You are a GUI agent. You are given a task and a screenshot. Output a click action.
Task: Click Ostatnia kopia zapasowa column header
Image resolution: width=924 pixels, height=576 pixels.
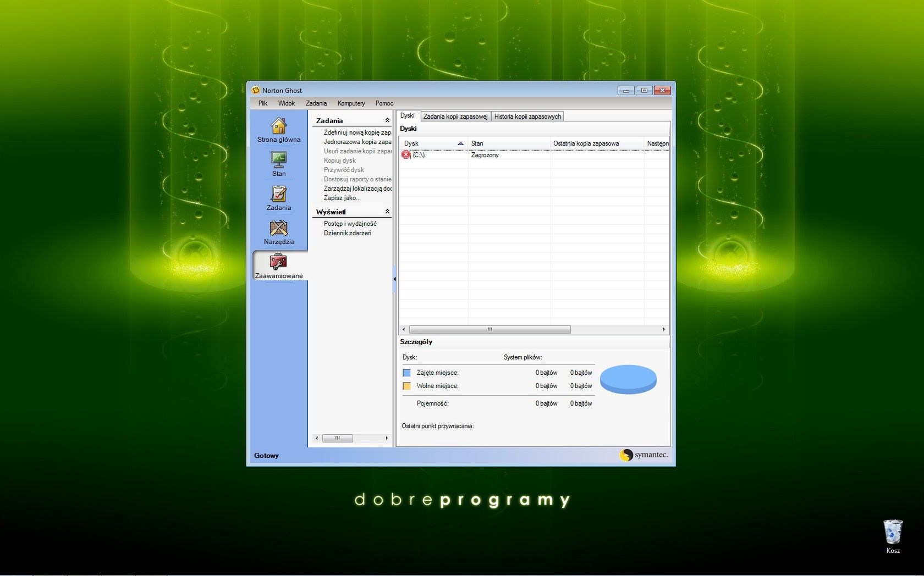[x=597, y=143]
